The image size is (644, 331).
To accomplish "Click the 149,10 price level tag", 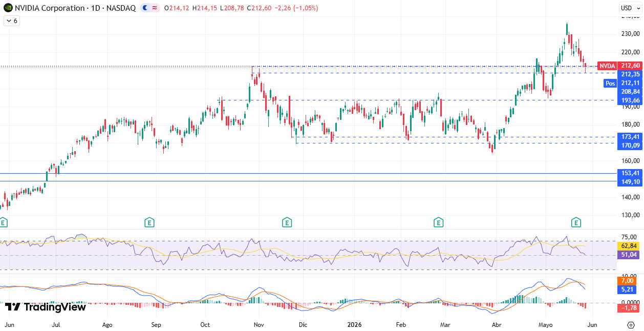I will pyautogui.click(x=630, y=182).
